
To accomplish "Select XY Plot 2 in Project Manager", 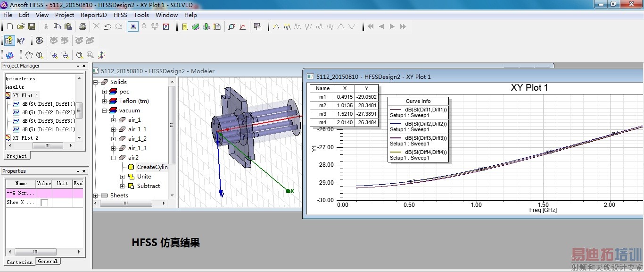I will click(25, 138).
